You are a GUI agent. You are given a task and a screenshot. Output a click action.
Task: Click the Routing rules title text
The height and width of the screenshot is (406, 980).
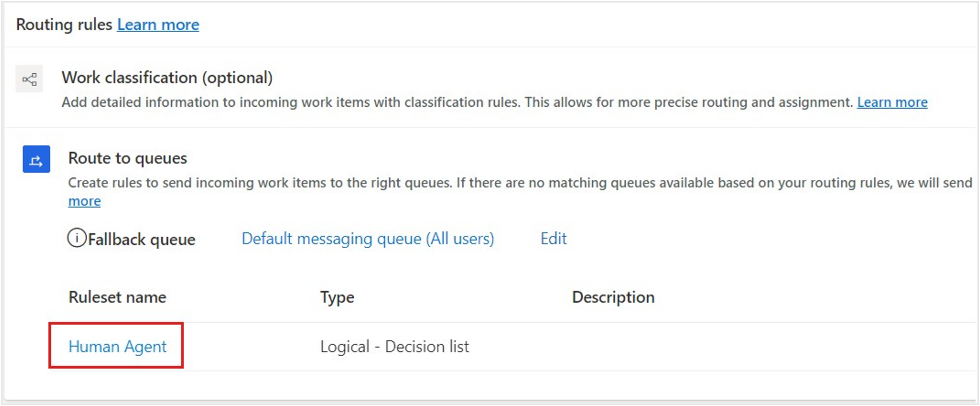click(64, 25)
